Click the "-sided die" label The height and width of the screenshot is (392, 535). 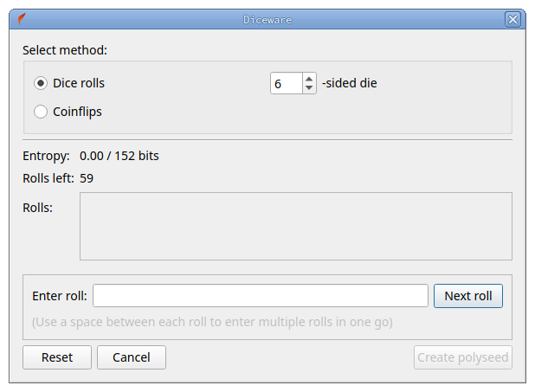point(350,83)
